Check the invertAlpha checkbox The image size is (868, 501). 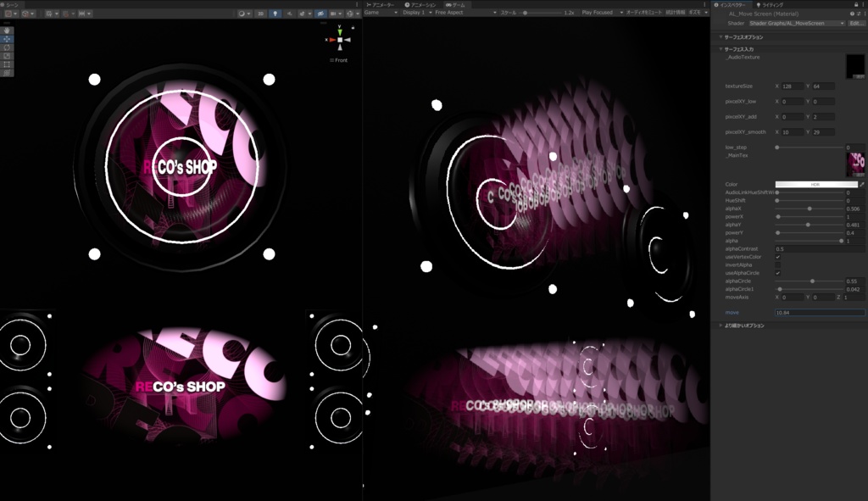click(778, 265)
